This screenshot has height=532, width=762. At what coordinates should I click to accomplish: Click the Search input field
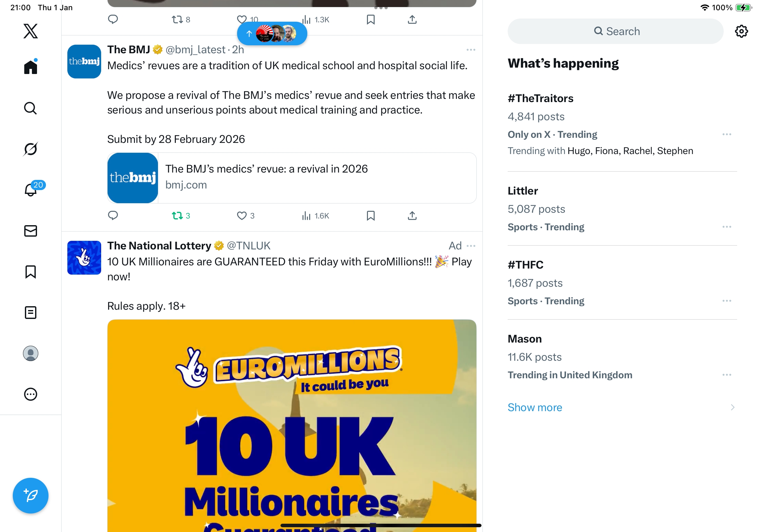click(615, 32)
